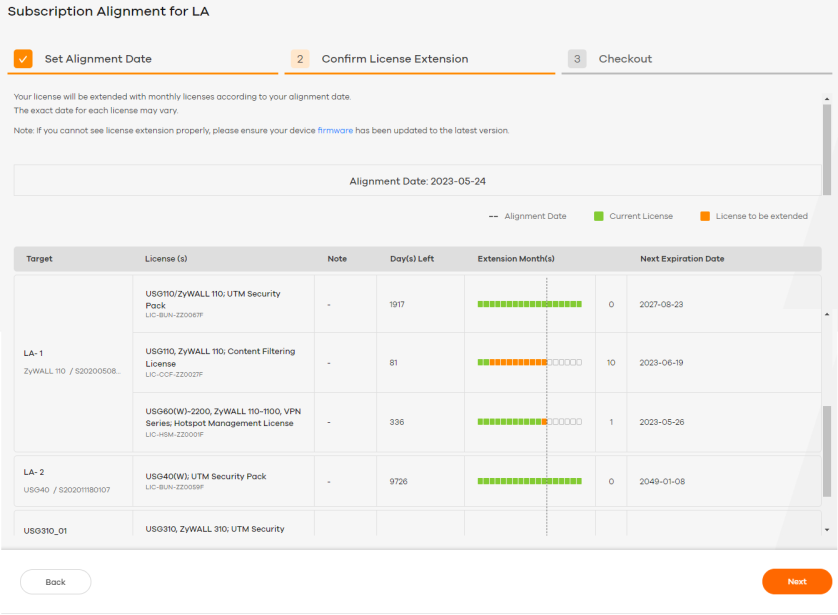Click the Back button

tap(56, 582)
